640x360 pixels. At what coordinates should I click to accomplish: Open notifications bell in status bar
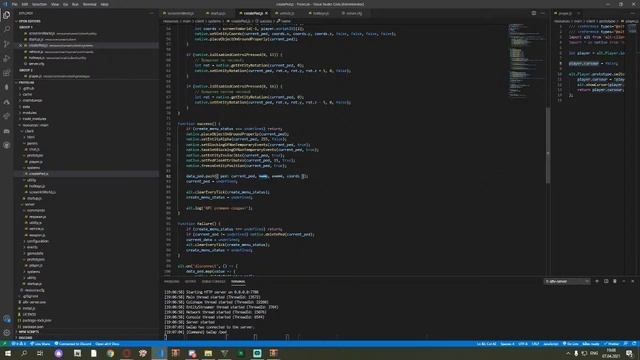coord(634,344)
